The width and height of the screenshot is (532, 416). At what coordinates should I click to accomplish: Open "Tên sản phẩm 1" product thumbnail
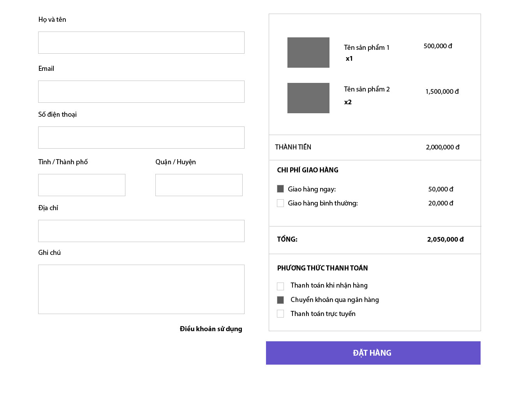[308, 52]
